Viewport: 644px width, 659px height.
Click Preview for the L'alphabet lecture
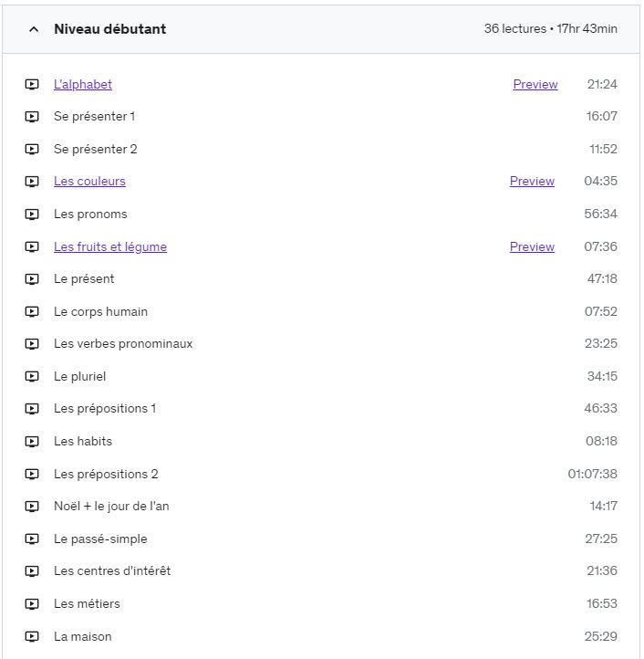535,84
